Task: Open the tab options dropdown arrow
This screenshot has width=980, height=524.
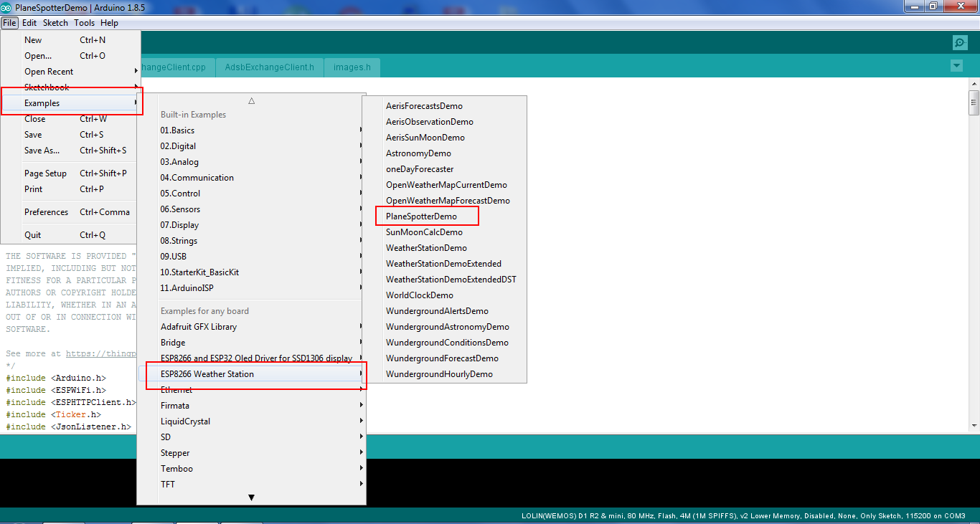Action: (x=956, y=66)
